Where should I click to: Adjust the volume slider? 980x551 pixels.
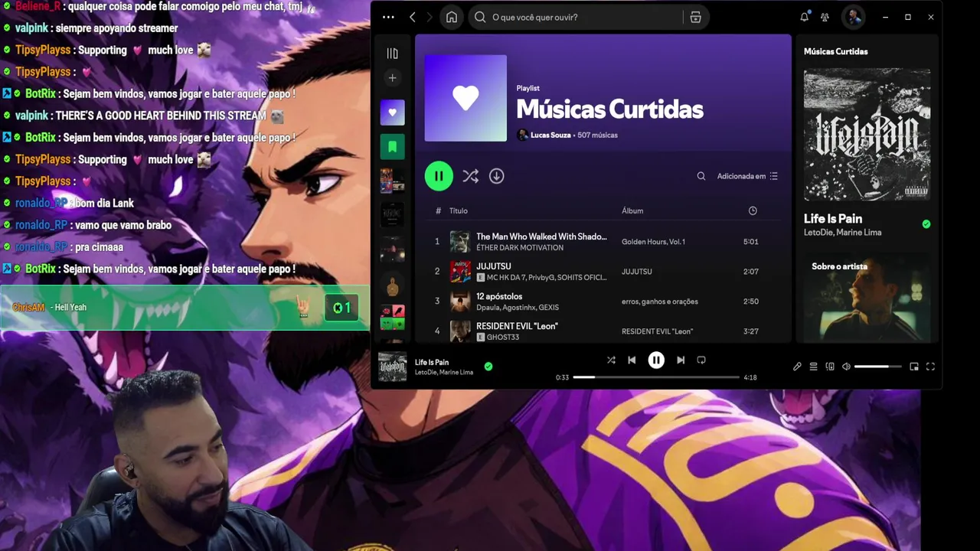[877, 367]
